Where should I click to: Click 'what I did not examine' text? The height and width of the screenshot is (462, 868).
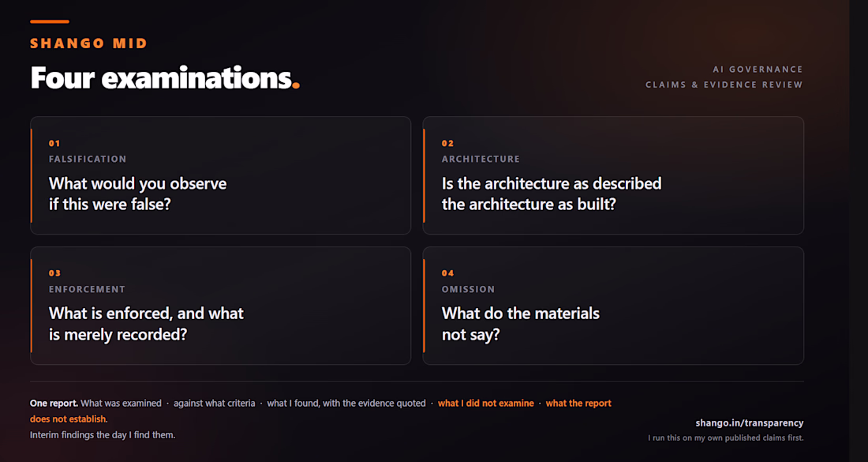pos(486,404)
